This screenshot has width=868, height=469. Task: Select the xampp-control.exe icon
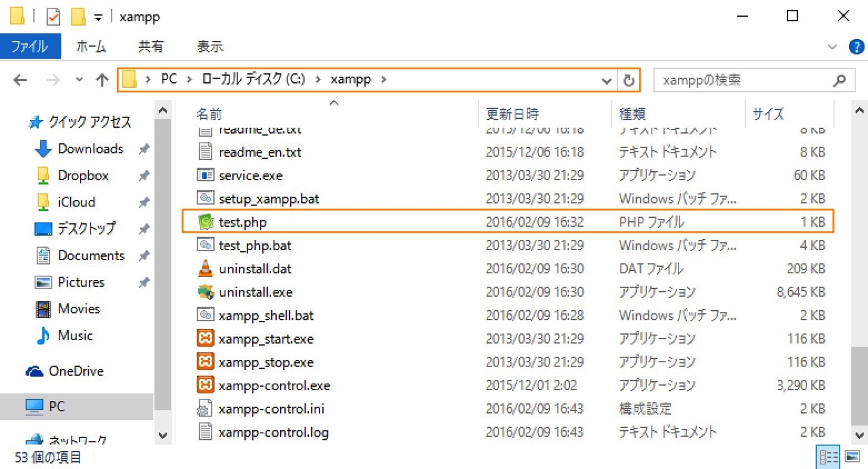pos(205,385)
